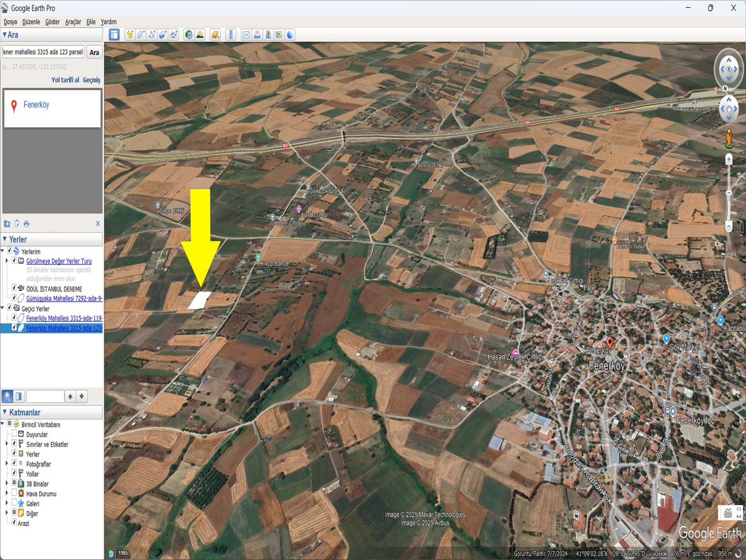The width and height of the screenshot is (746, 560).
Task: Click the Ara search button
Action: (94, 52)
